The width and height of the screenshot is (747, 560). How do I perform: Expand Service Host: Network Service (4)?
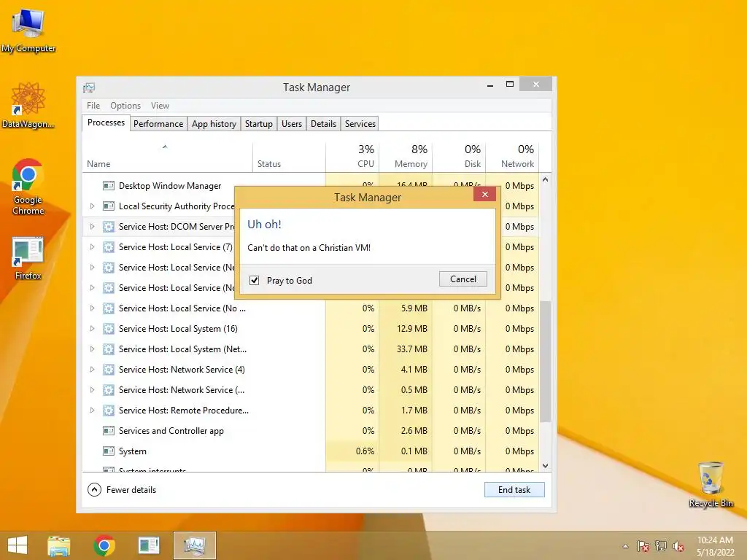click(x=93, y=370)
